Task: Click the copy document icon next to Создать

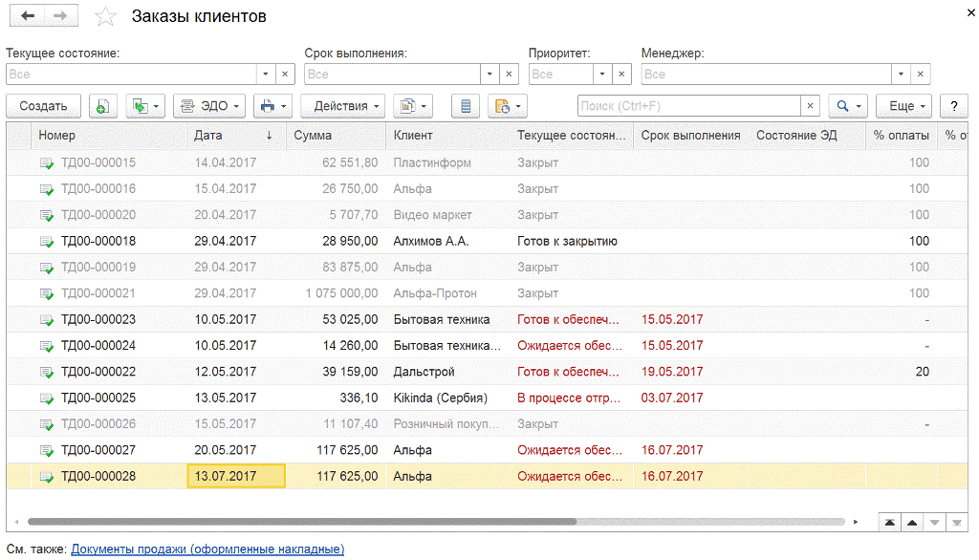Action: click(x=103, y=106)
